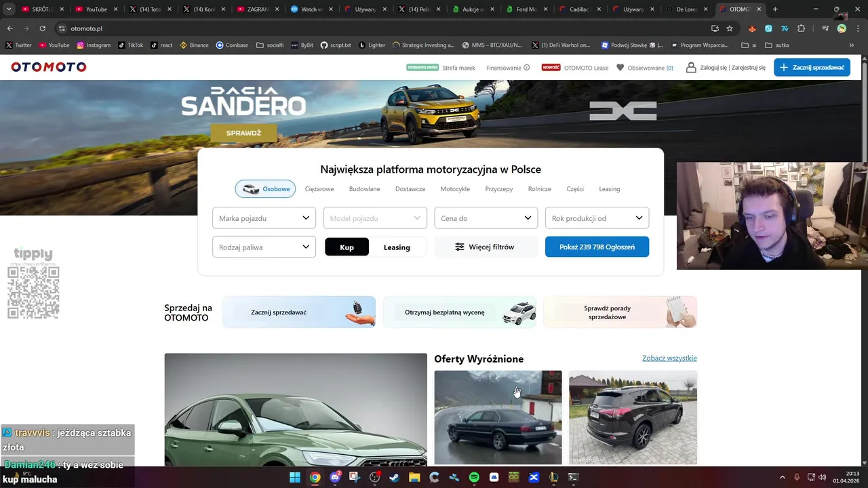The height and width of the screenshot is (488, 868).
Task: Open the tab search arrow at tab strip start
Action: coord(7,9)
